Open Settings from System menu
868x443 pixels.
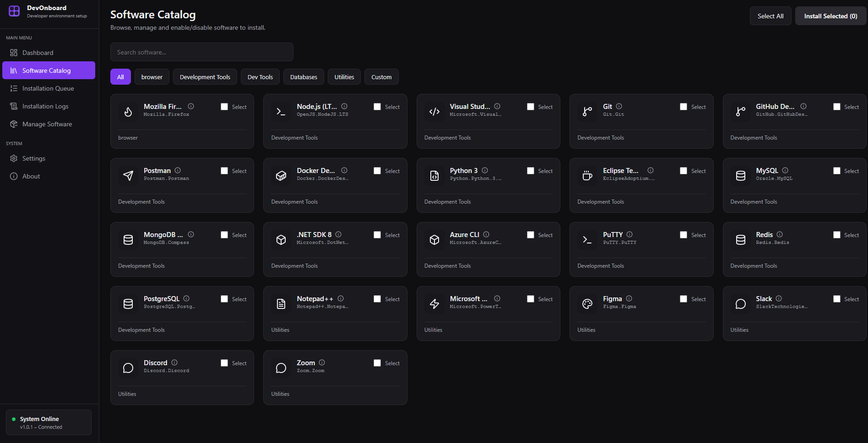[x=49, y=158]
